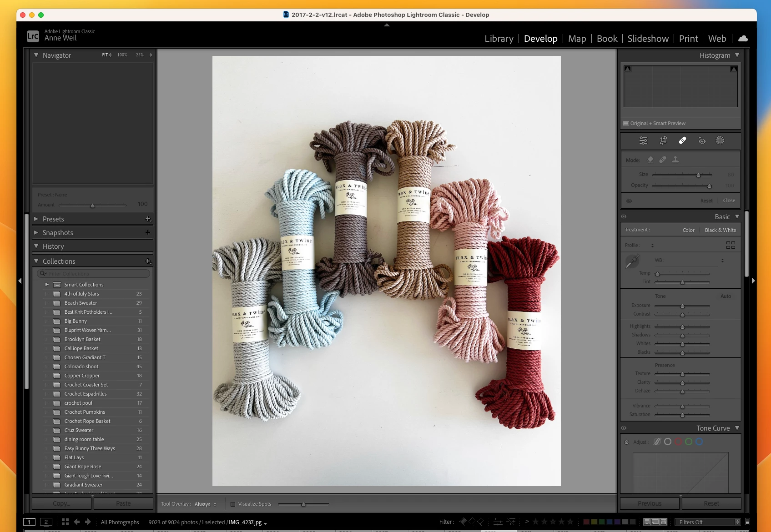This screenshot has height=532, width=771.
Task: Open second monitor window 2 button
Action: coord(46,522)
